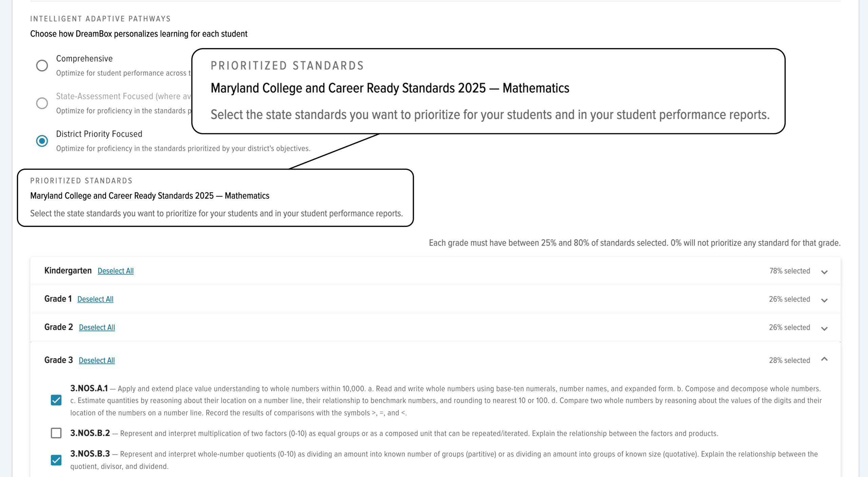Select the Comprehensive radio button
This screenshot has height=477, width=868.
42,65
